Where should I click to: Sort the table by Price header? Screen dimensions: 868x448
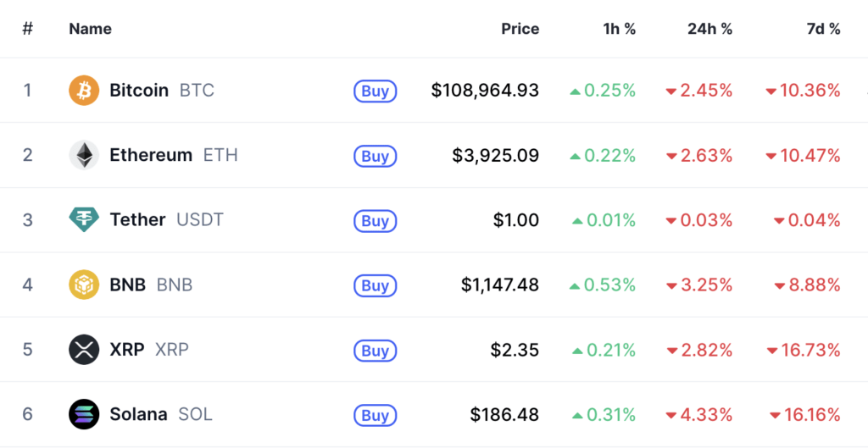[520, 29]
